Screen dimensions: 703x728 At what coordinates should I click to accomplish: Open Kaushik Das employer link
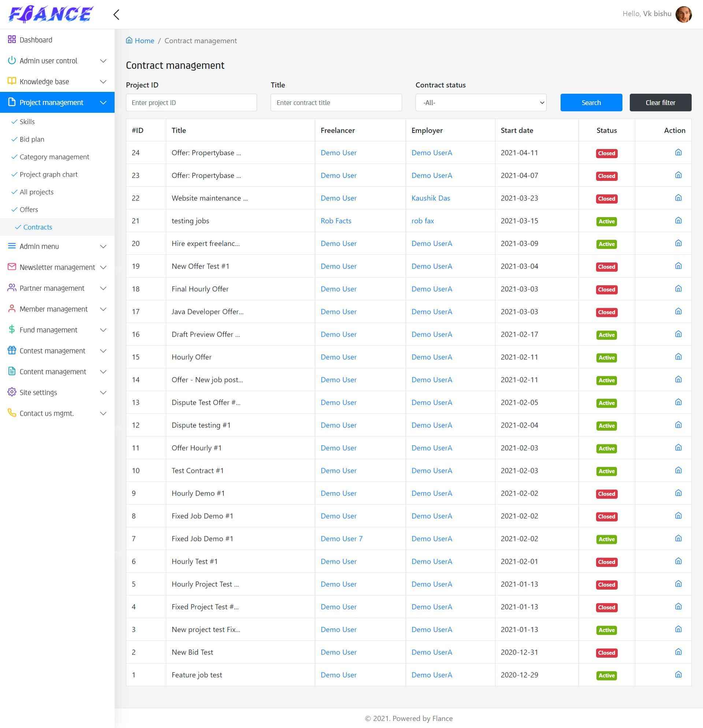pyautogui.click(x=431, y=198)
